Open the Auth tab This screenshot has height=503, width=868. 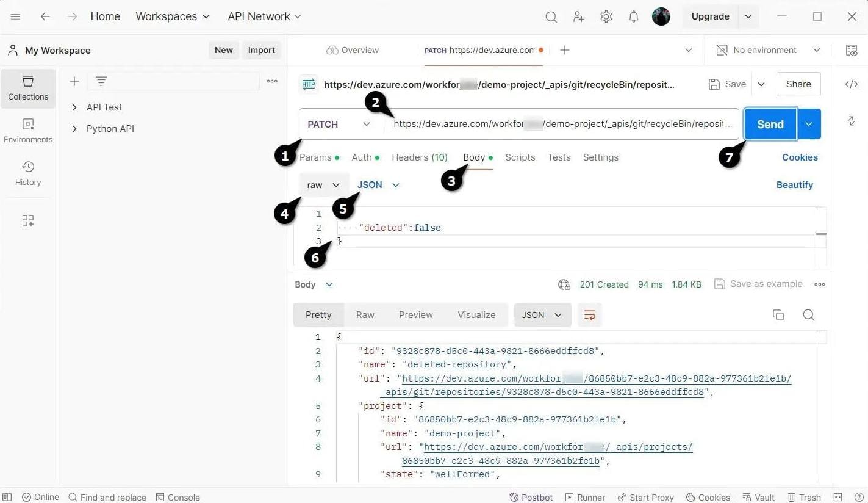[365, 157]
